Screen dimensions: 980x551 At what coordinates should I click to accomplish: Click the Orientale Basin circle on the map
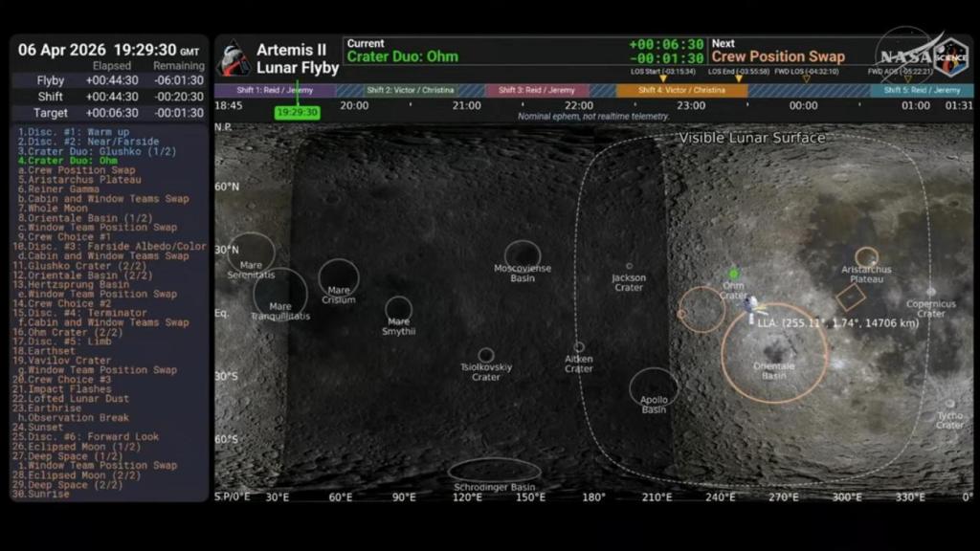(773, 353)
